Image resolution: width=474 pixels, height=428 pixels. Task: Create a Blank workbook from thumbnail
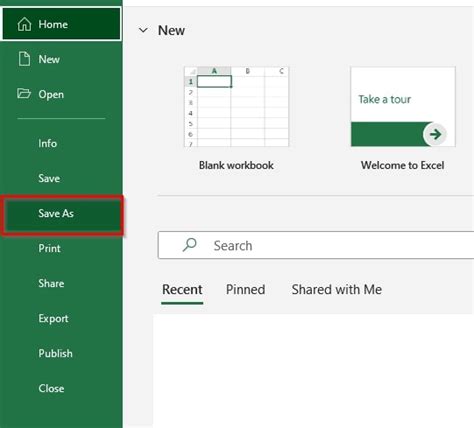tap(236, 107)
